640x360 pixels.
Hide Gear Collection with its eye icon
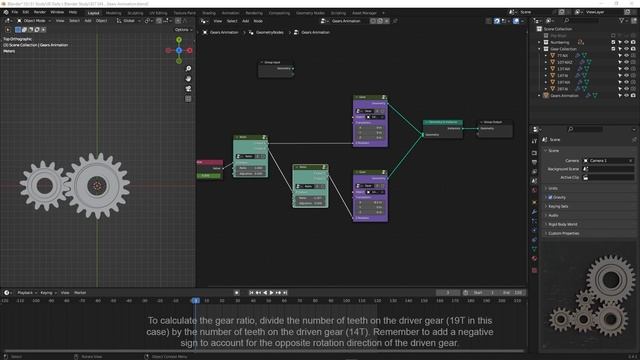627,49
